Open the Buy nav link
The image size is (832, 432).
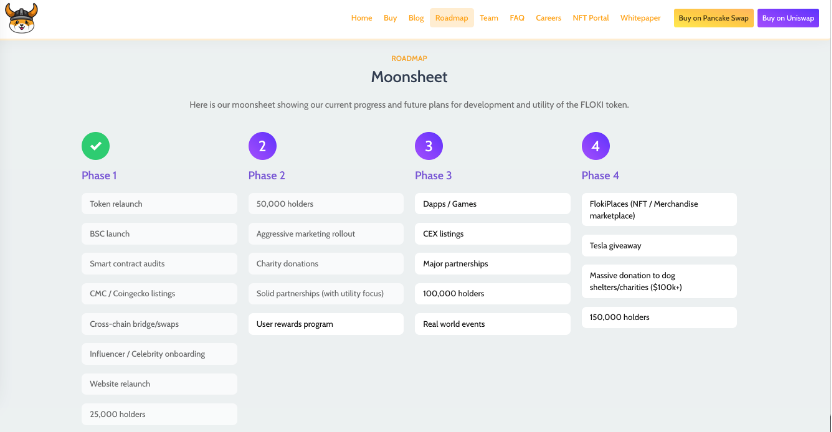[x=390, y=18]
